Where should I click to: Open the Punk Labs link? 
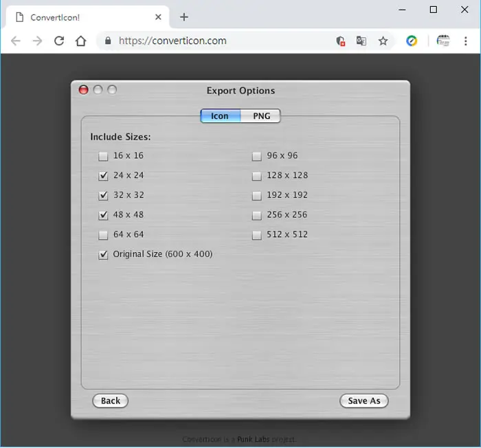coord(253,439)
